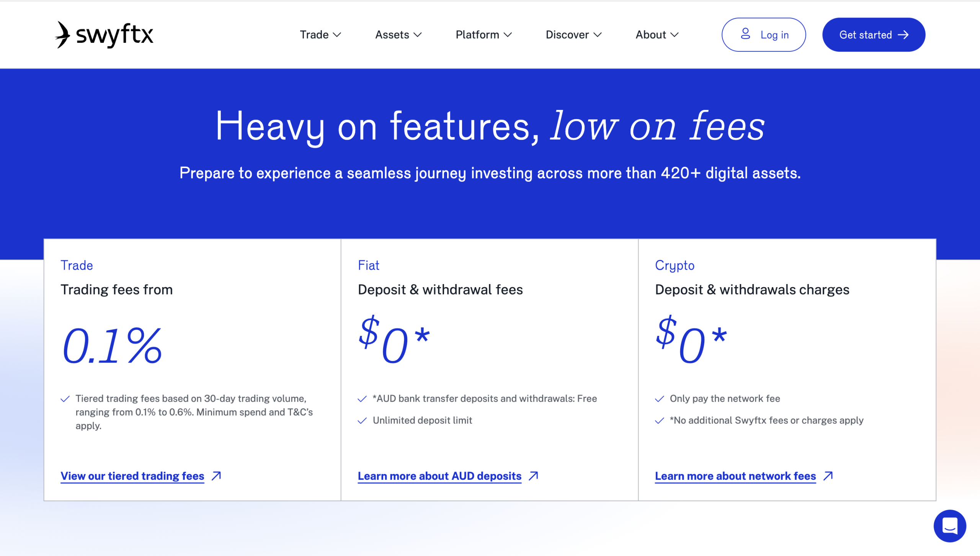Expand the Assets dropdown chevron
Viewport: 980px width, 556px height.
418,35
